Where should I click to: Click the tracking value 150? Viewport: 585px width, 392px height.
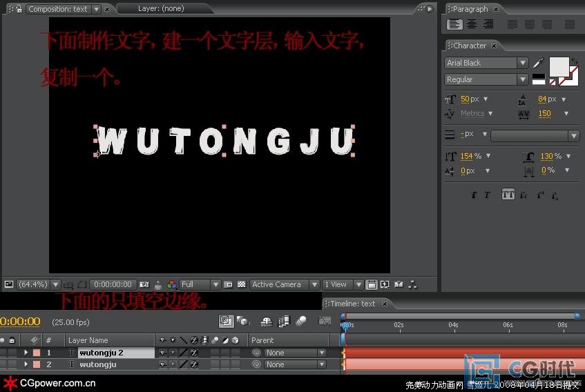pyautogui.click(x=544, y=113)
